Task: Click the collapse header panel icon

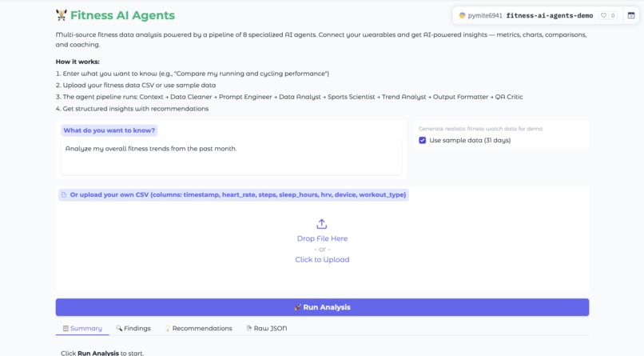Action: pyautogui.click(x=631, y=16)
